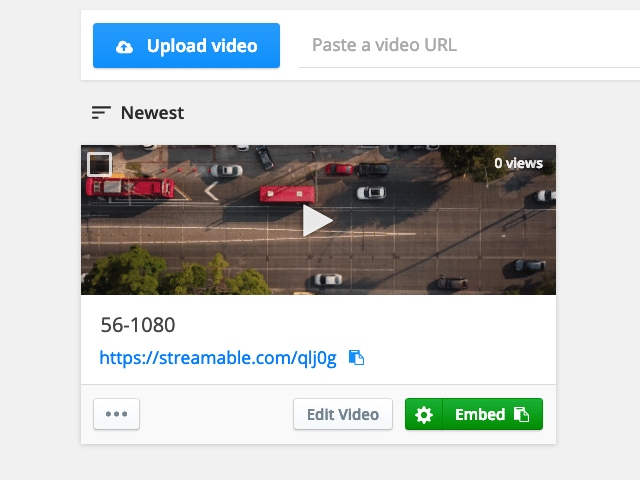Open the streamable.com/qlj0g link
The image size is (640, 480).
point(218,358)
